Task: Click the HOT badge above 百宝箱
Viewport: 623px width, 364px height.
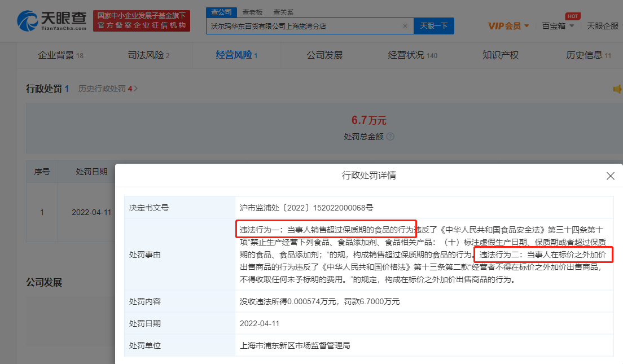Action: [x=573, y=16]
